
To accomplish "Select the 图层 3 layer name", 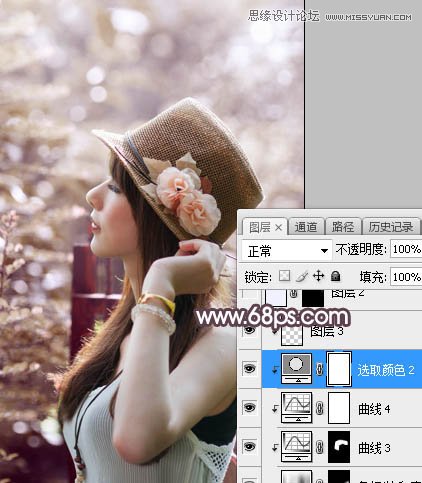I will (327, 331).
